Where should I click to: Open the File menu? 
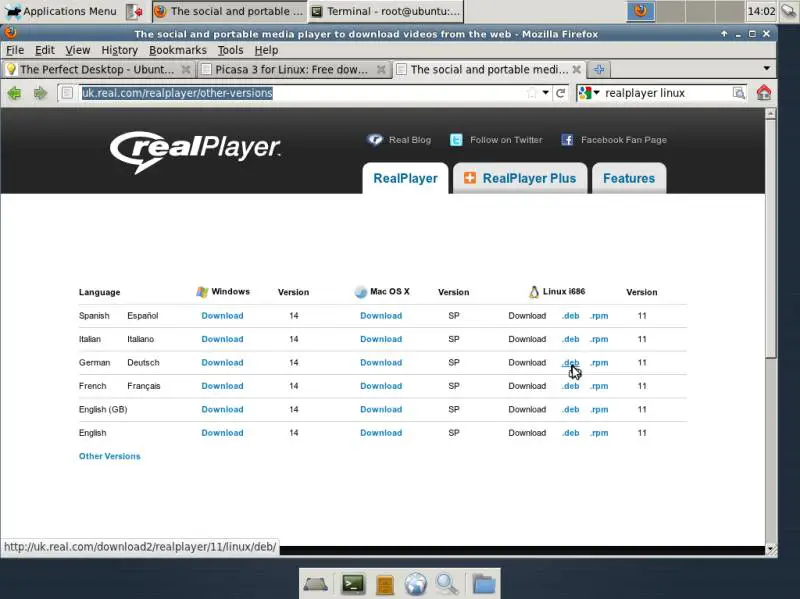pos(15,50)
